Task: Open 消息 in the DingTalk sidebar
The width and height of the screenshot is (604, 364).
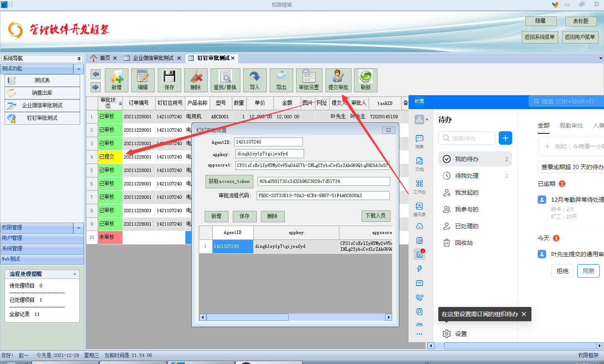Action: pos(419,141)
